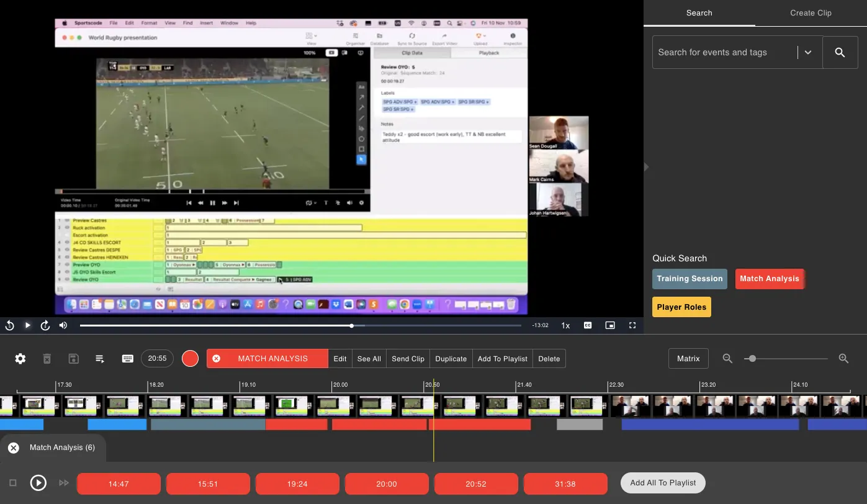The image size is (867, 504).
Task: Mute the video with the volume icon
Action: (63, 325)
